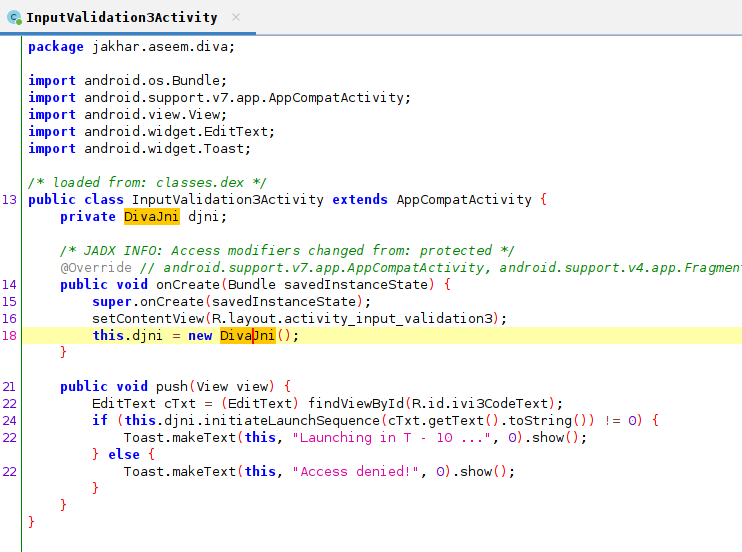Click the highlighted DivaJni type in field declaration
Image resolution: width=742 pixels, height=552 pixels.
(x=151, y=216)
